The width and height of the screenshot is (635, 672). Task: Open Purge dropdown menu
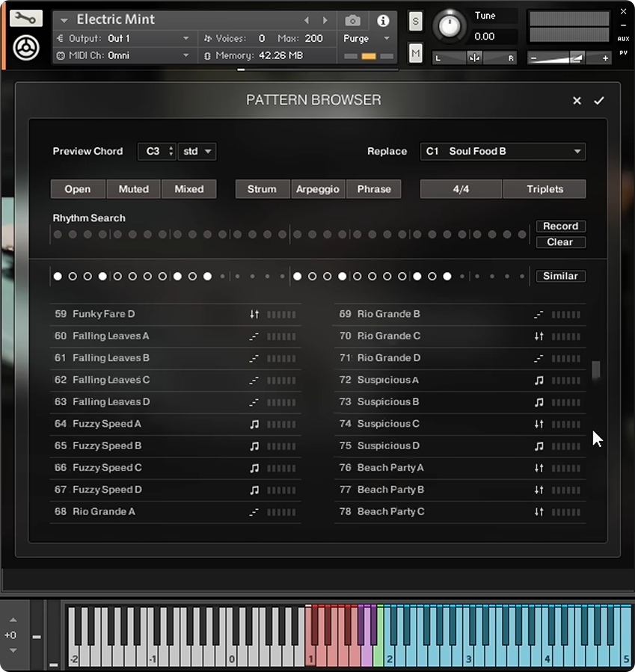(x=366, y=39)
